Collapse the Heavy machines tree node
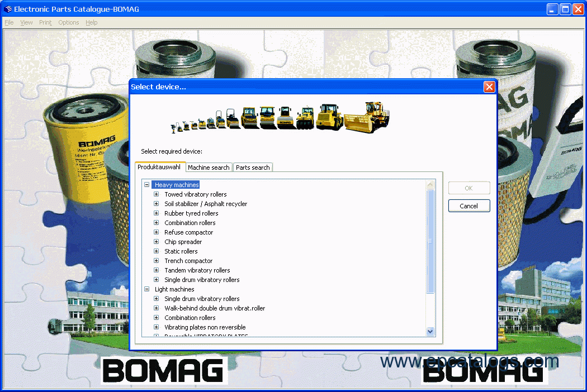587x392 pixels. (x=146, y=185)
